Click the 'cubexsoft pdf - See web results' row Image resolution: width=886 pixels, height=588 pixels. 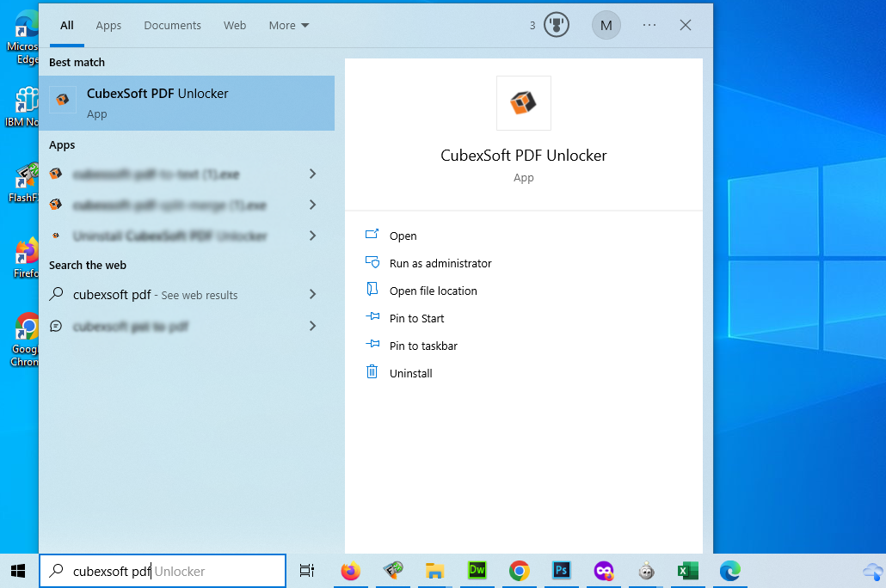click(187, 294)
